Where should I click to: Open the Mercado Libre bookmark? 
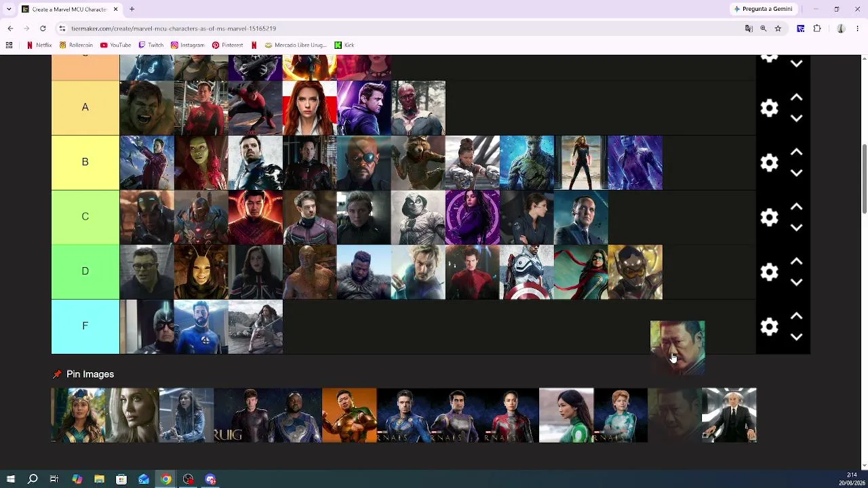[x=296, y=45]
